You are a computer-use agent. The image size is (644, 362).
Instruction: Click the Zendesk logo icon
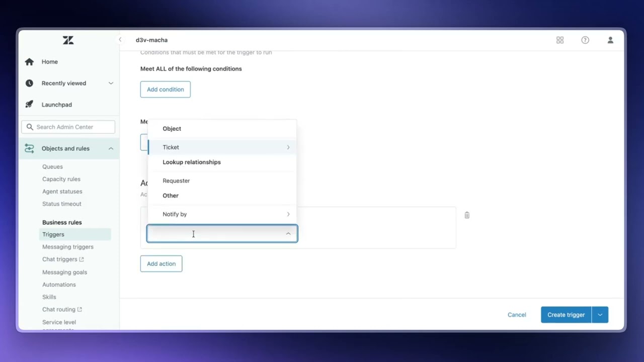tap(68, 40)
